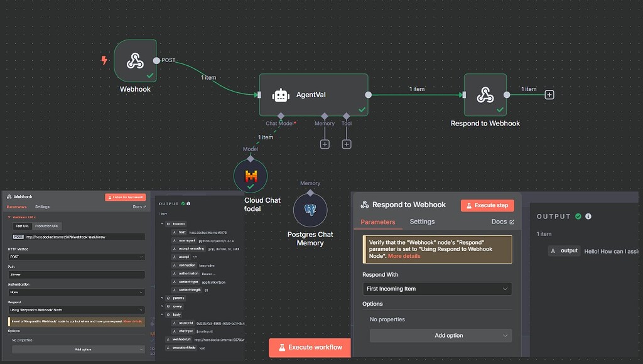Switch to the Settings tab of Respond to Webhook

click(422, 222)
